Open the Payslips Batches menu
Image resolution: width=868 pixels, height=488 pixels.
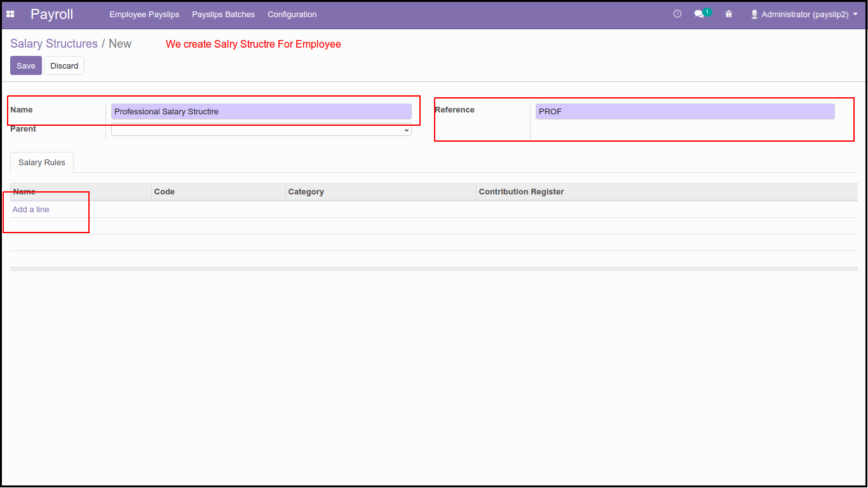coord(223,14)
